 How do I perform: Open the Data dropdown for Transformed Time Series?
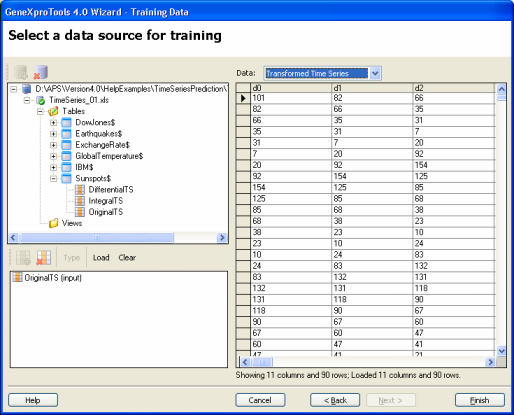[375, 73]
